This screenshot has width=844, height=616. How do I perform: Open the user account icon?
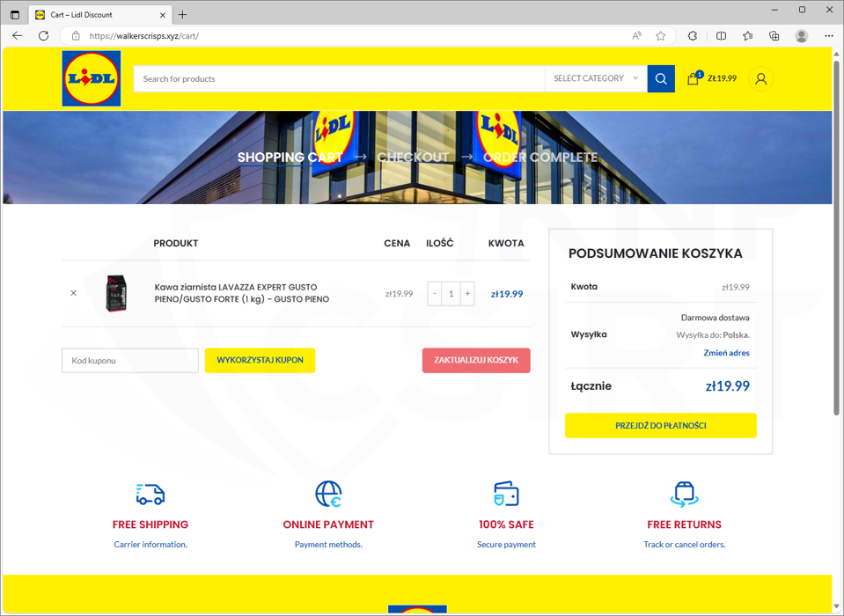[760, 79]
